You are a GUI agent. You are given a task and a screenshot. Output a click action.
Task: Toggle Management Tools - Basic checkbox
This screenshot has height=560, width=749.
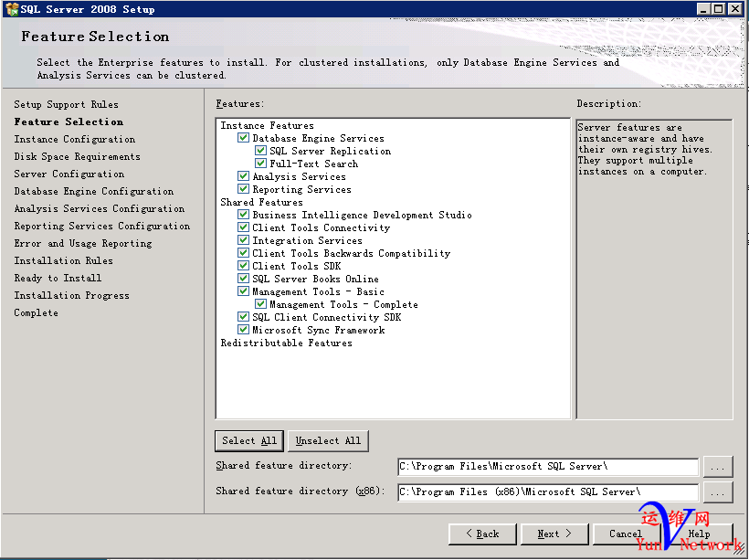[x=243, y=291]
